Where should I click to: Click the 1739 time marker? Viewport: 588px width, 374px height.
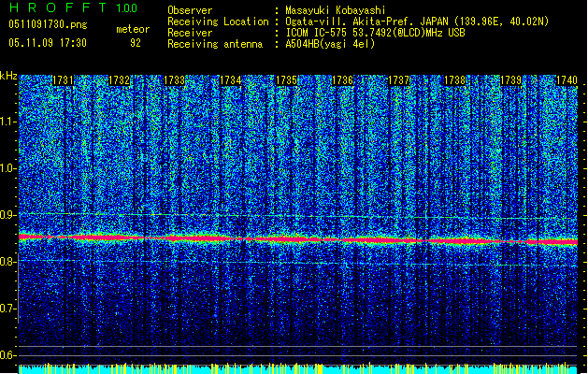tap(511, 81)
